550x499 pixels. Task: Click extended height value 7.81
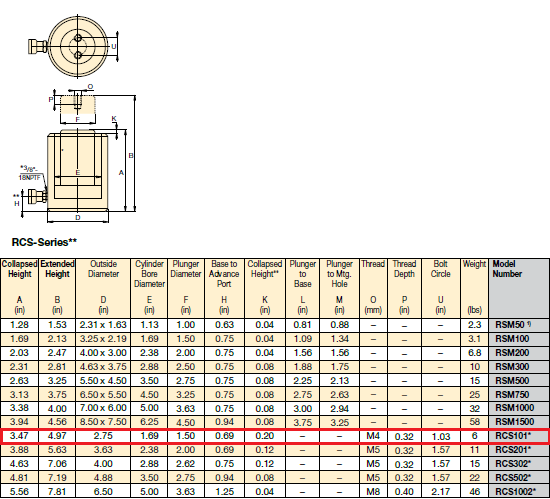pos(57,492)
